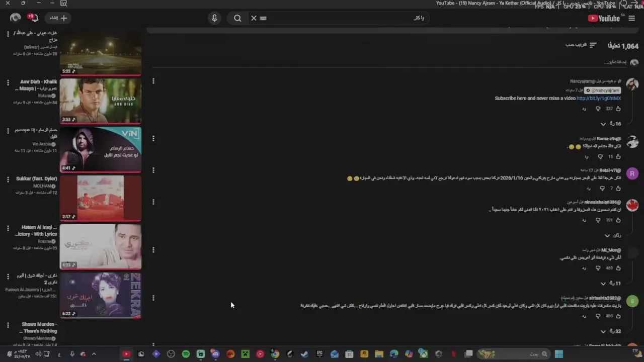Play the Amr Diab Khalik Maaya thumbnail
The width and height of the screenshot is (644, 362).
[101, 101]
